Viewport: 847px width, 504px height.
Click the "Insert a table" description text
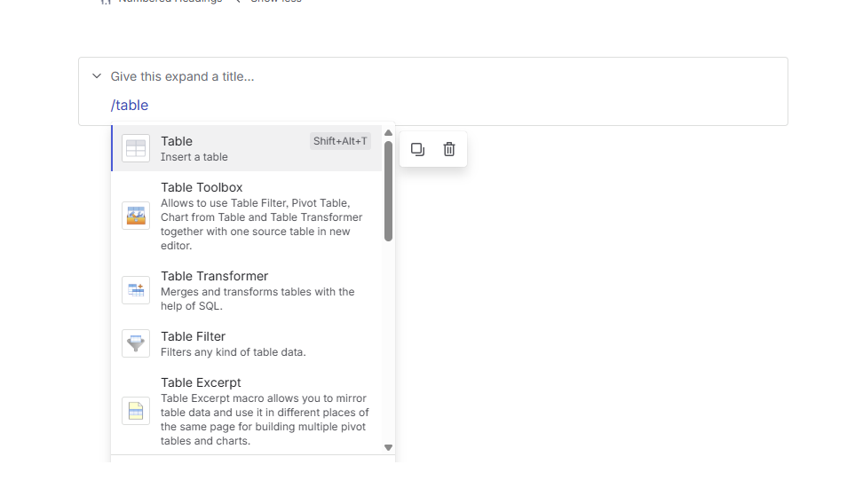click(x=194, y=157)
